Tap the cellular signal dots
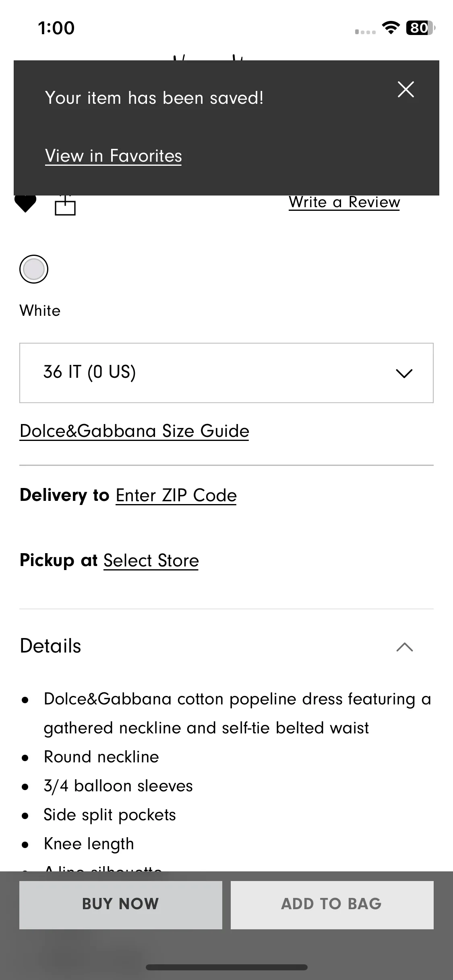The width and height of the screenshot is (453, 980). coord(365,32)
